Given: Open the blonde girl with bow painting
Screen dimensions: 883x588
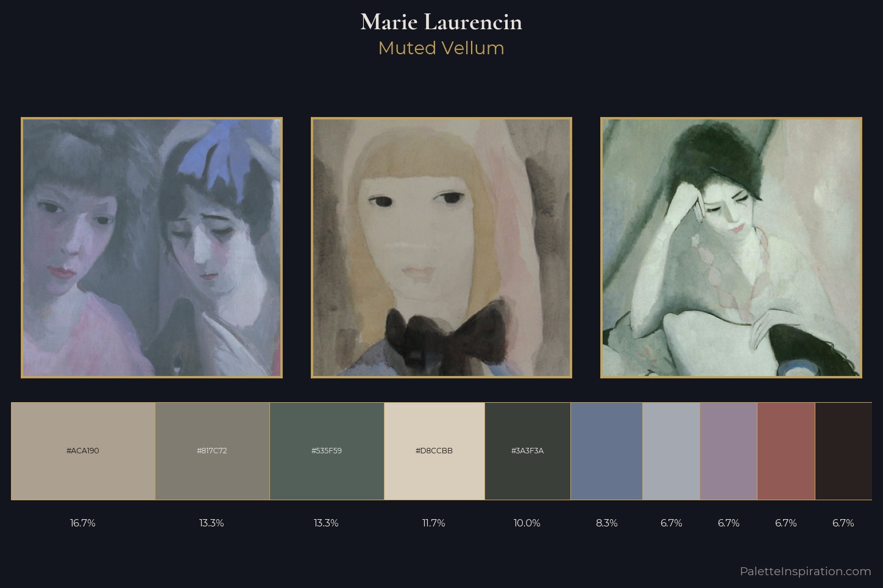Looking at the screenshot, I should (441, 248).
